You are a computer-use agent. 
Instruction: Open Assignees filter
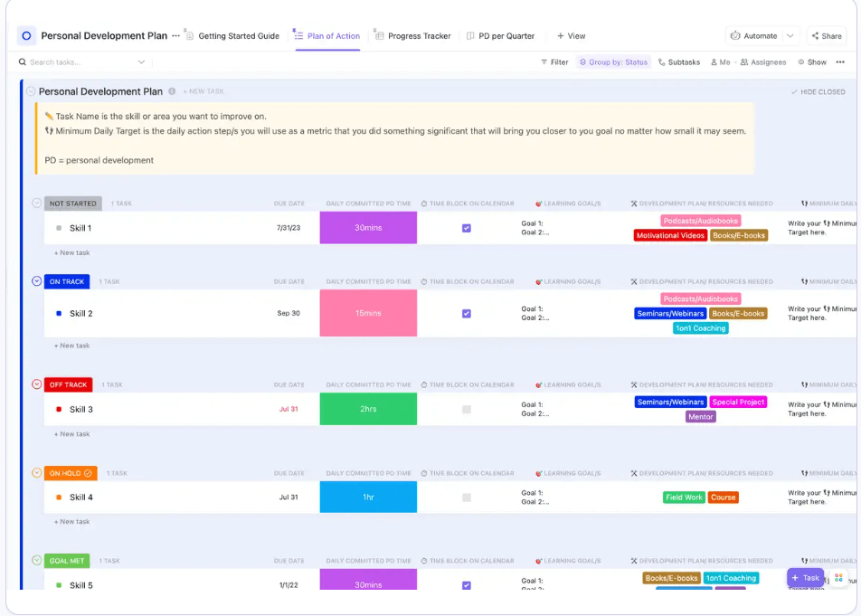click(x=763, y=62)
